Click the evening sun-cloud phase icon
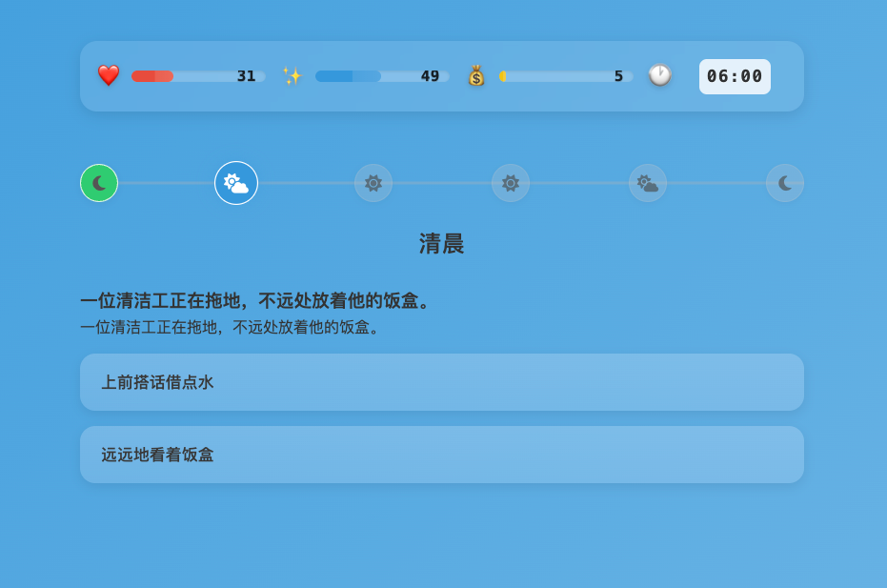The width and height of the screenshot is (887, 588). (648, 183)
